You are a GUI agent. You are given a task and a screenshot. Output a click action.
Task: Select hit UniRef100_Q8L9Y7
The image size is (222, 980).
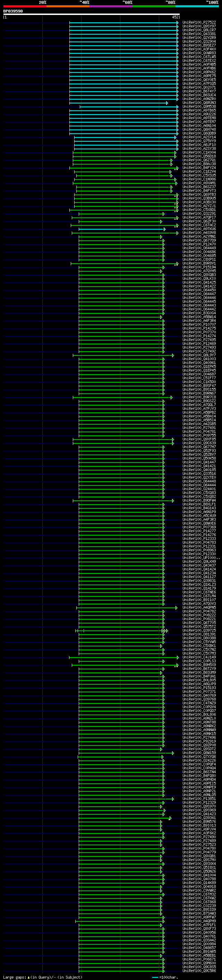(199, 355)
